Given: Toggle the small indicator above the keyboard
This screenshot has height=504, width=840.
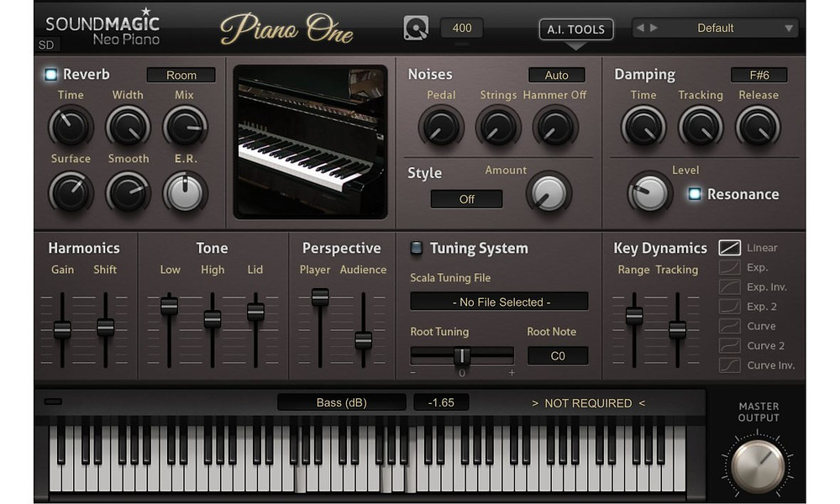Looking at the screenshot, I should click(53, 402).
